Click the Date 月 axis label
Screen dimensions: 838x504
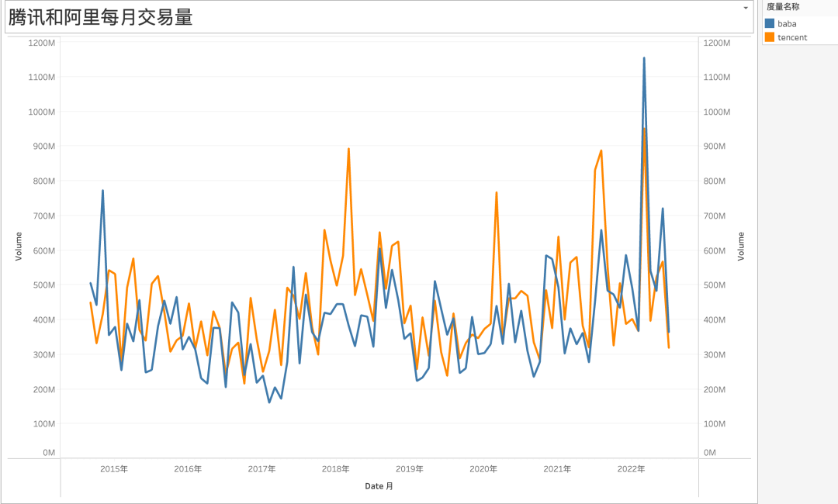pos(379,486)
